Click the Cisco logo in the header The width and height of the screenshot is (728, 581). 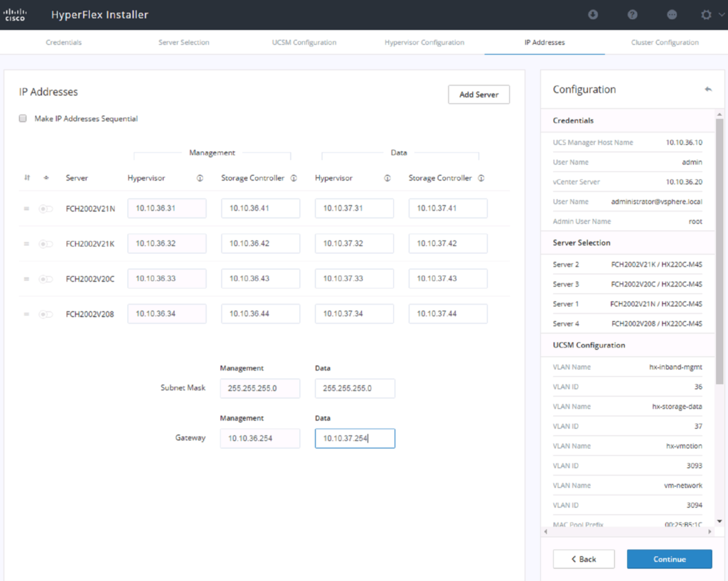pyautogui.click(x=15, y=15)
